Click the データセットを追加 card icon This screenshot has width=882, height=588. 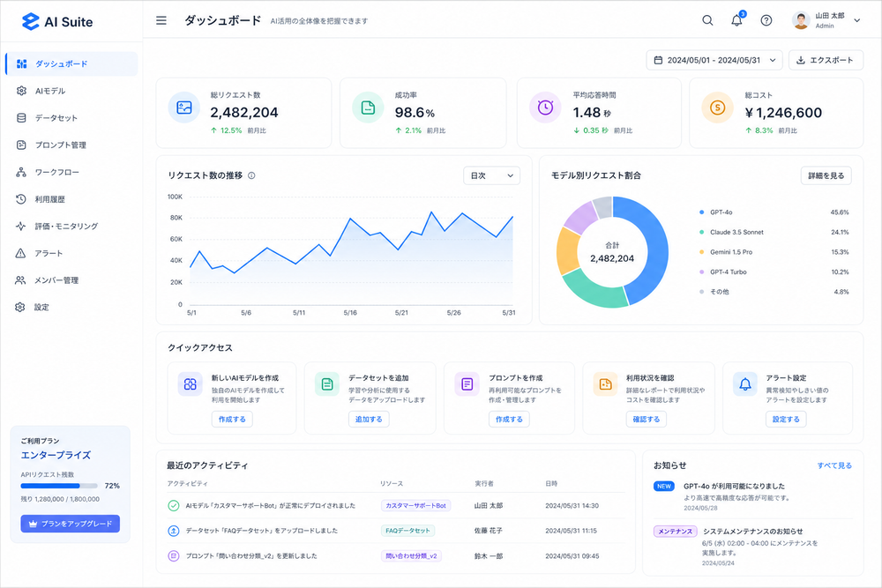[x=327, y=384]
